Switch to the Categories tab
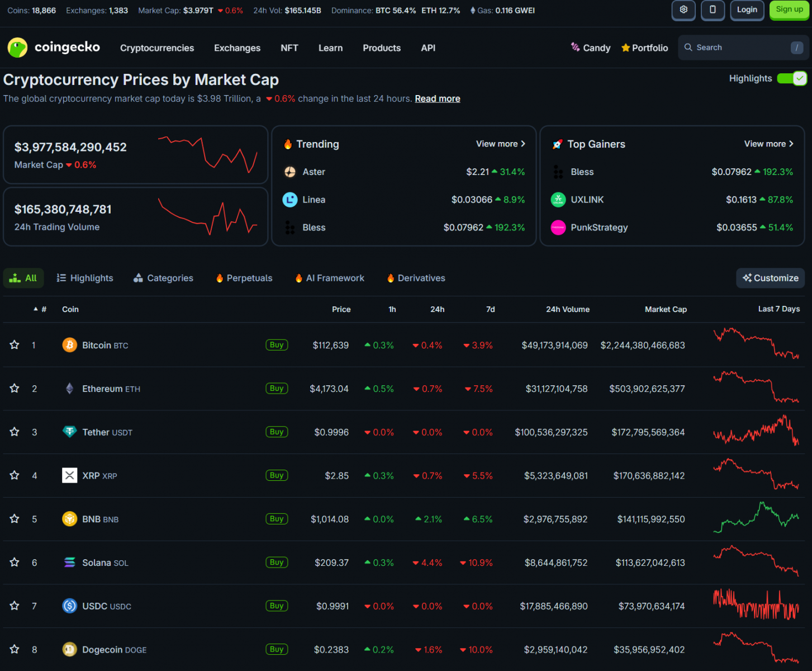The width and height of the screenshot is (812, 671). [163, 278]
